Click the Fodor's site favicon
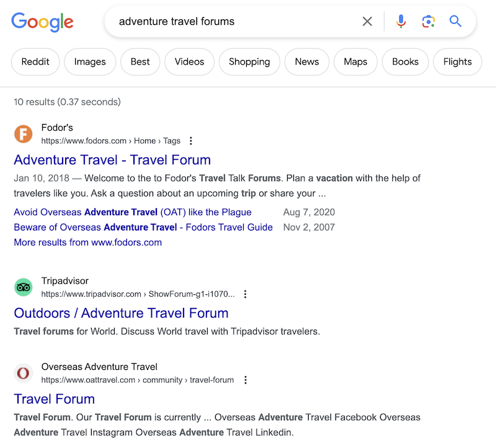The height and width of the screenshot is (448, 496). (x=23, y=134)
